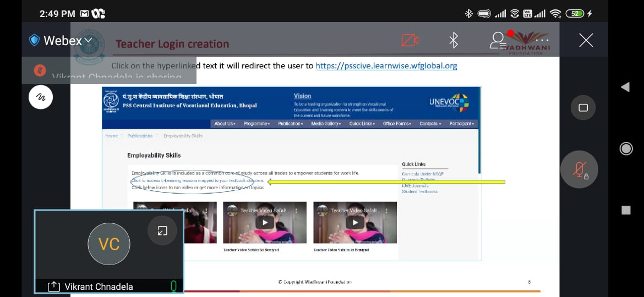Viewport: 644px width, 297px height.
Task: Tap Gmail notification icon in status bar
Action: click(x=84, y=14)
